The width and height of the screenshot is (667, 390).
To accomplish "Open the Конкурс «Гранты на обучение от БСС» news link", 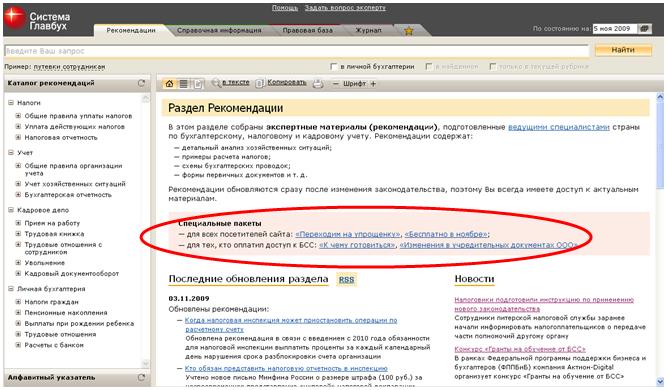I will pyautogui.click(x=520, y=349).
